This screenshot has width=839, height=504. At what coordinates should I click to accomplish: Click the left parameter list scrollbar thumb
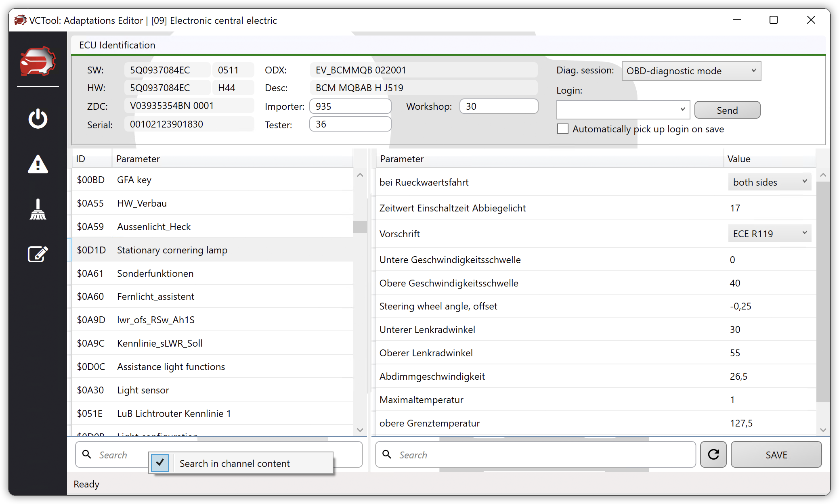tap(360, 227)
